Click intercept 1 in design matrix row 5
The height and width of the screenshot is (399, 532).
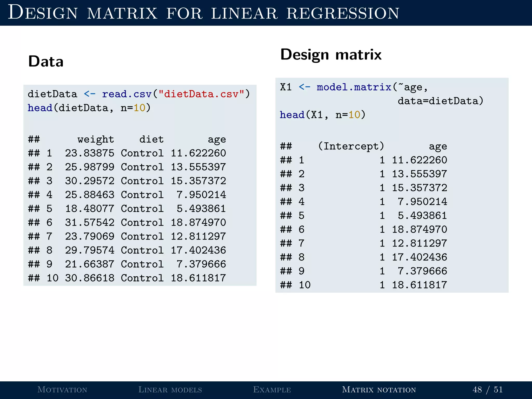(382, 216)
